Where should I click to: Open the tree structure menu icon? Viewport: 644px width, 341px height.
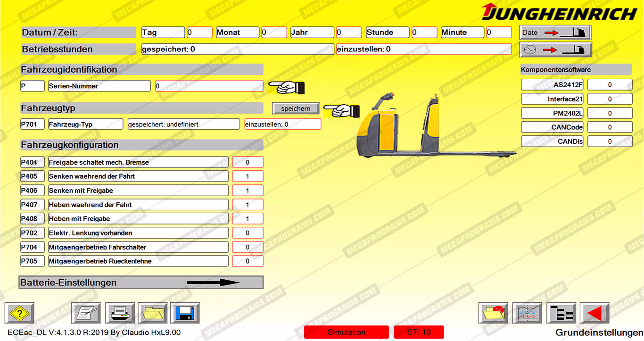[x=561, y=313]
